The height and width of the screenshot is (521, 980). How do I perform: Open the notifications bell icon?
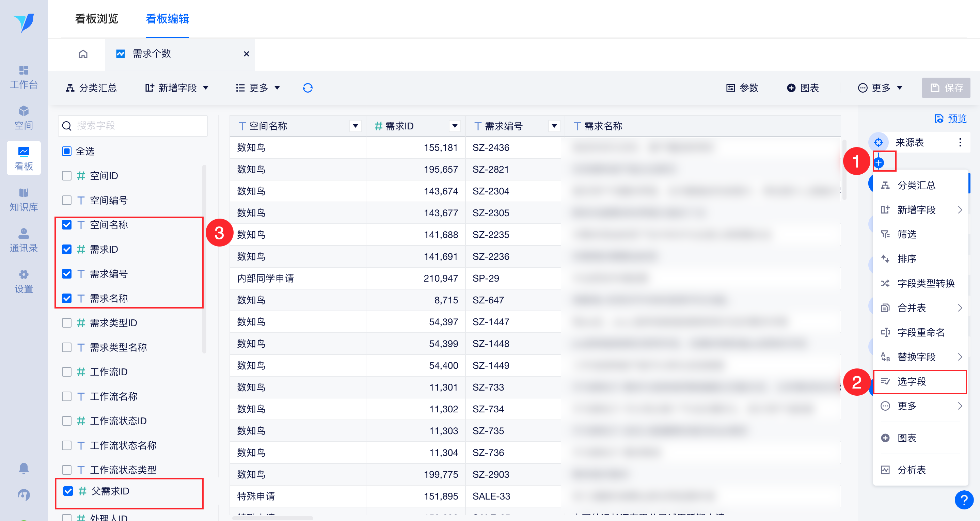(23, 468)
